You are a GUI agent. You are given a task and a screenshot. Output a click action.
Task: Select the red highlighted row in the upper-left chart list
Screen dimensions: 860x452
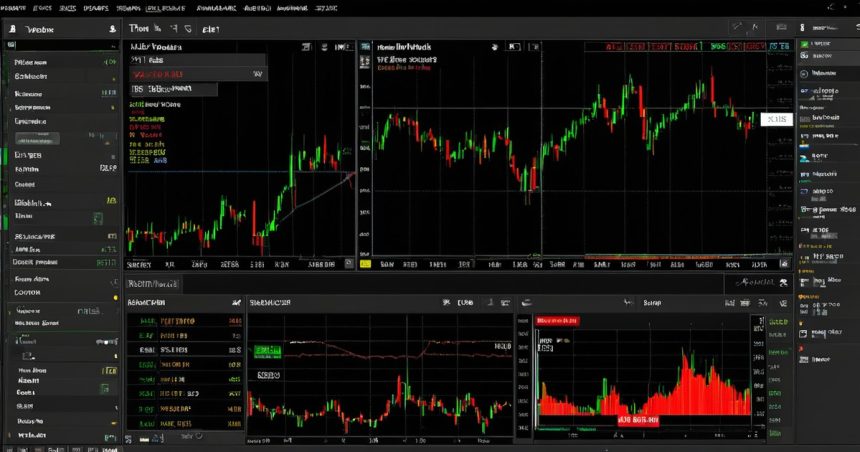click(198, 74)
